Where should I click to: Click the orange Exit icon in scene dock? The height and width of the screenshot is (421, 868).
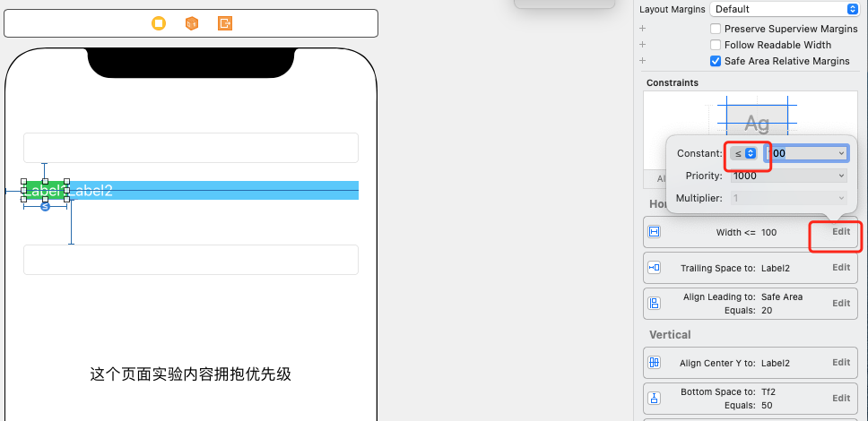pyautogui.click(x=225, y=23)
